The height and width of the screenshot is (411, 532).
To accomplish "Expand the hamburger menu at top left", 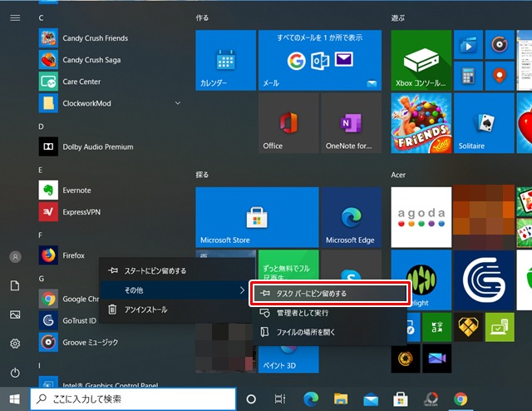I will tap(15, 17).
